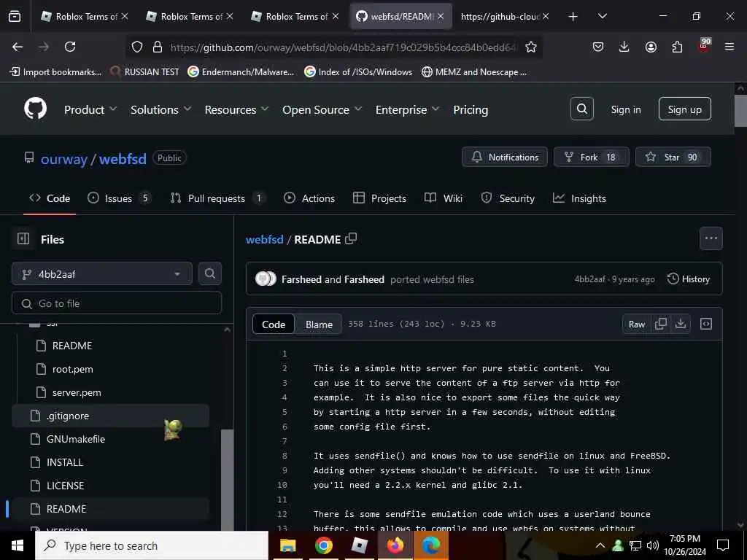Click the Sign up button
The width and height of the screenshot is (747, 560).
(684, 109)
